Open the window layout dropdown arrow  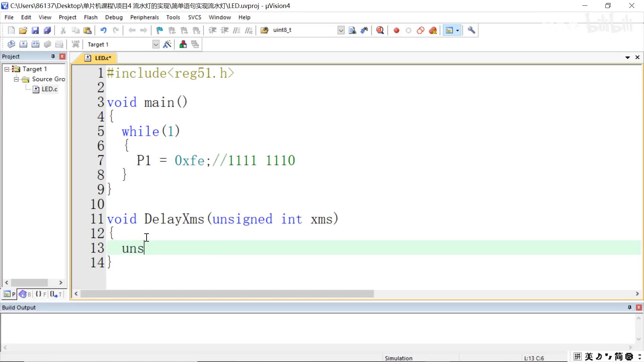point(458,30)
